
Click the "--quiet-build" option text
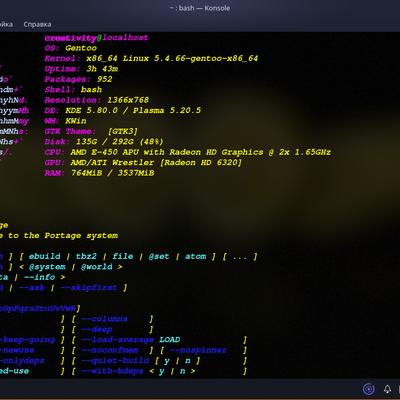115,360
